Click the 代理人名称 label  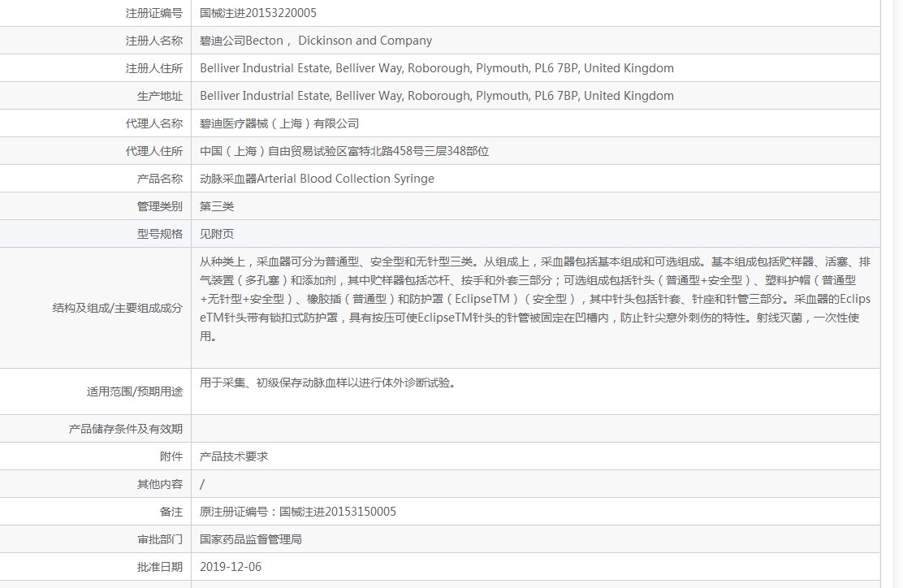click(153, 123)
